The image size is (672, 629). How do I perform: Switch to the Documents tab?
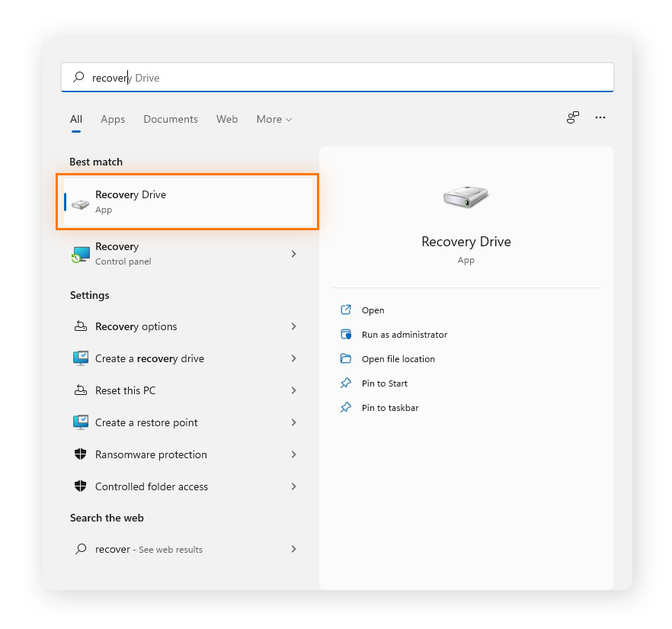170,119
